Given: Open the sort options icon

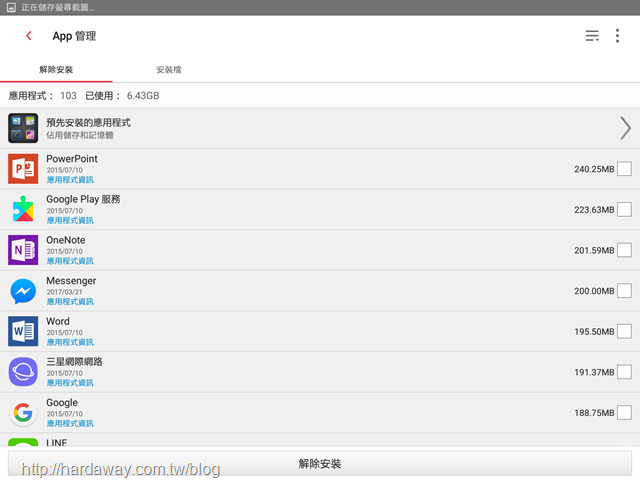Looking at the screenshot, I should (x=592, y=36).
